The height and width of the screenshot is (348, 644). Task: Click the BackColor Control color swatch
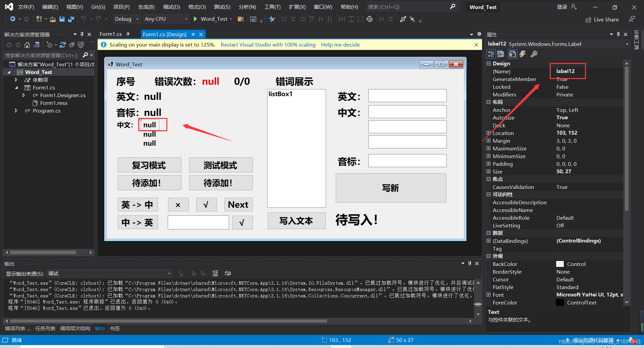[560, 264]
